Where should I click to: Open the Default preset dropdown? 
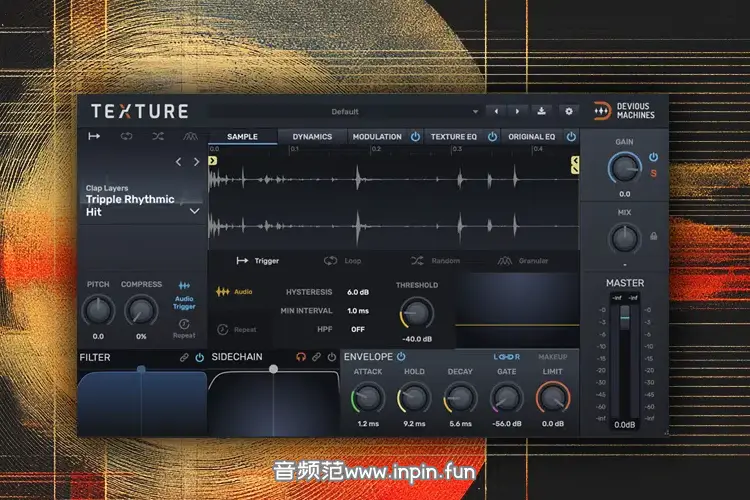click(x=345, y=111)
